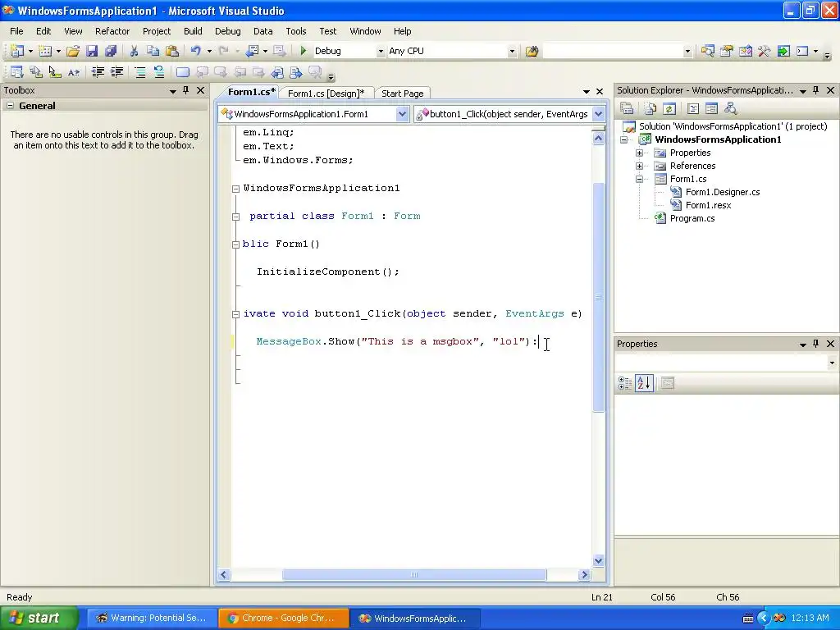Toggle auto-hide pin on Toolbox panel
Viewport: 840px width, 630px height.
click(x=186, y=90)
